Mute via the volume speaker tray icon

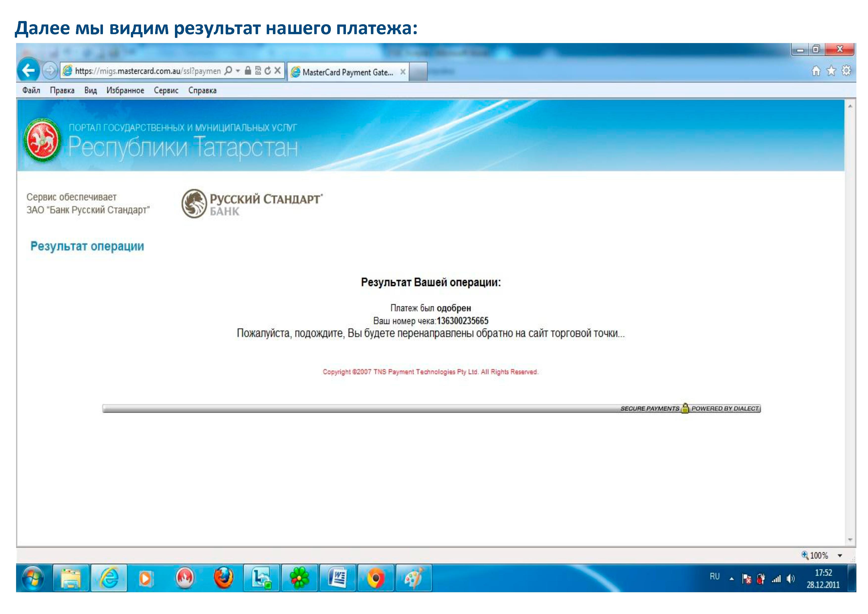point(790,579)
